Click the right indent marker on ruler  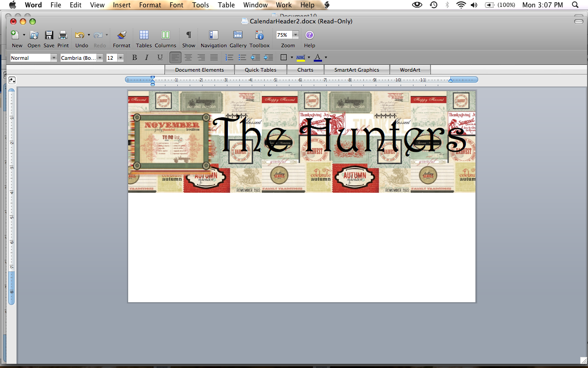(450, 80)
